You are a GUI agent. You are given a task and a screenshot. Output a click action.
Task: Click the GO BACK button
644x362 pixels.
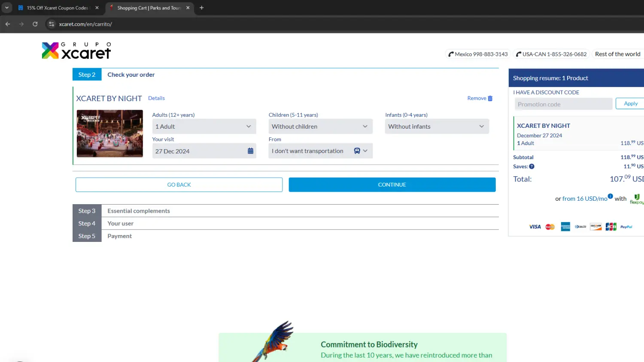(179, 185)
